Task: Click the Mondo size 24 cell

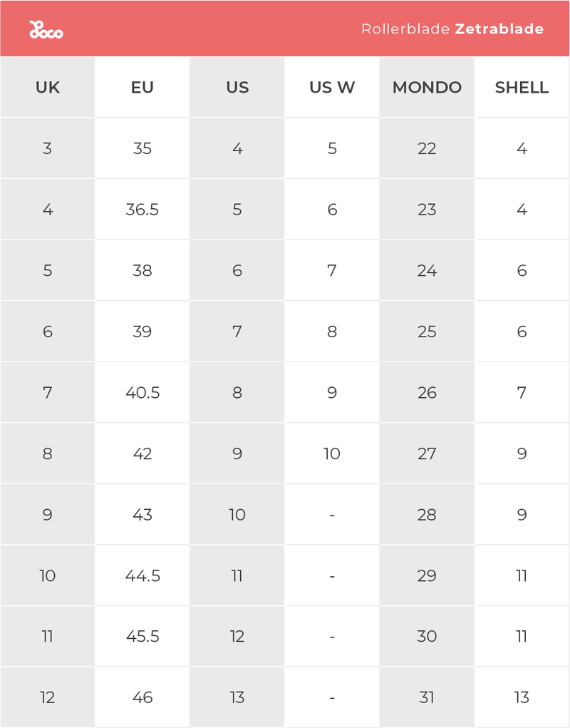Action: (427, 271)
